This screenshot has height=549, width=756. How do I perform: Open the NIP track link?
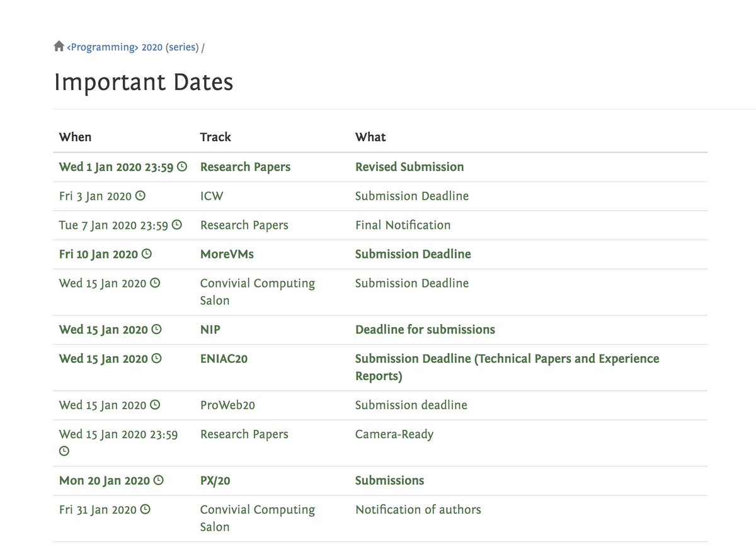210,330
